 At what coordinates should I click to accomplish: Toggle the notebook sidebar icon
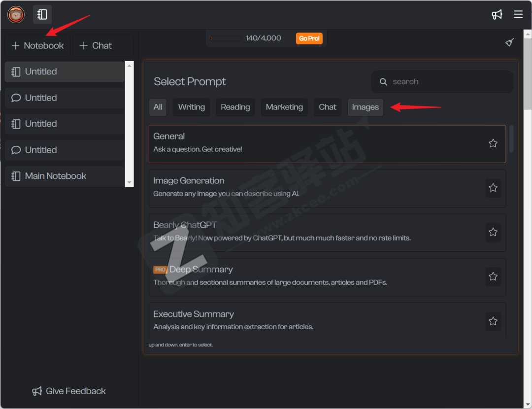click(x=42, y=14)
